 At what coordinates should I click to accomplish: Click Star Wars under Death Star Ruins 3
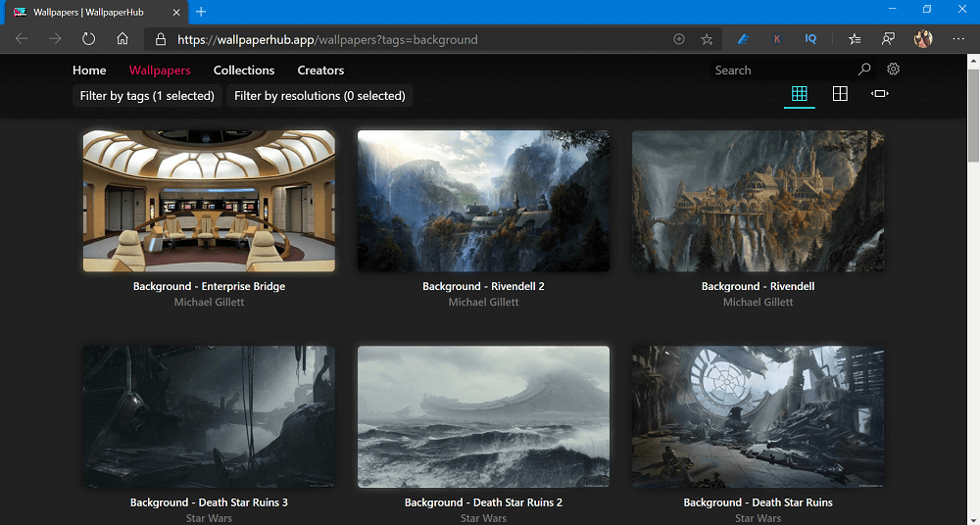pos(210,518)
